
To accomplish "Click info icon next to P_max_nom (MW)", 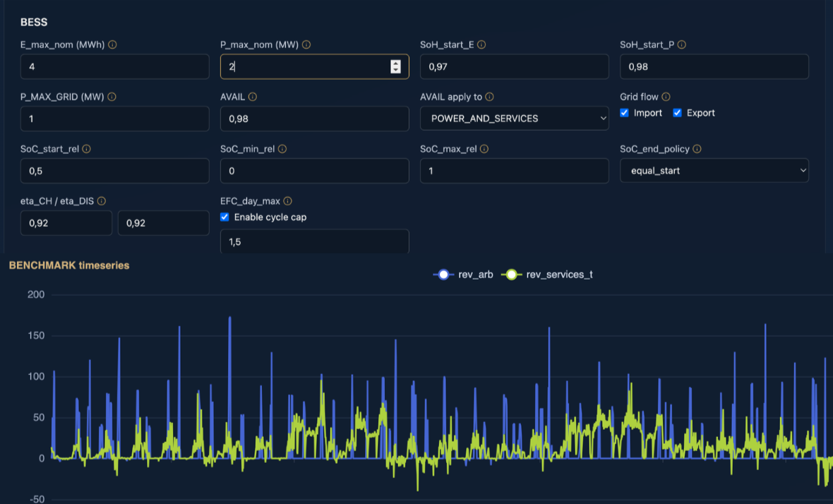I will click(x=306, y=44).
